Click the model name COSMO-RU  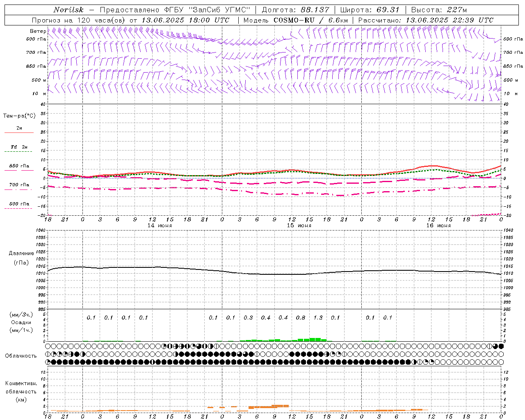[294, 20]
